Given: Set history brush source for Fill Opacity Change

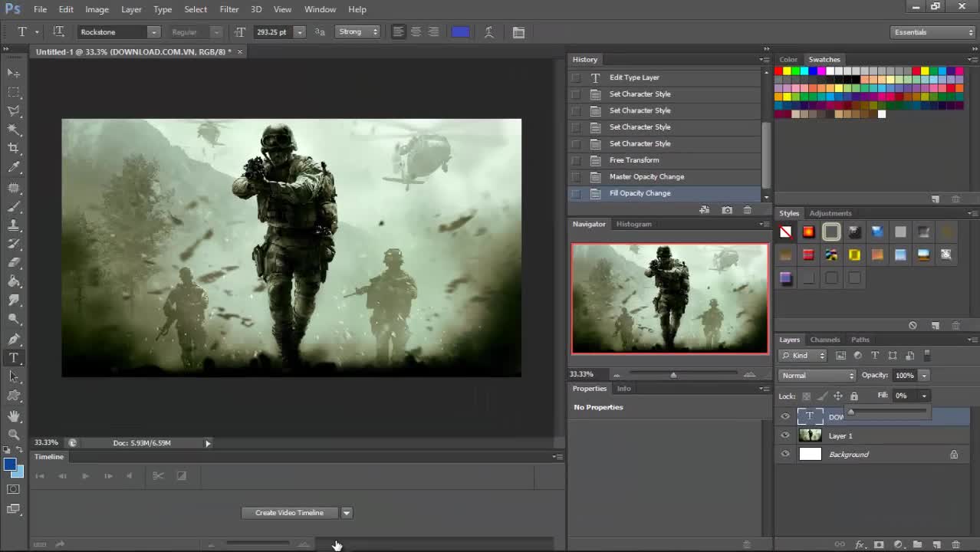Looking at the screenshot, I should 576,193.
